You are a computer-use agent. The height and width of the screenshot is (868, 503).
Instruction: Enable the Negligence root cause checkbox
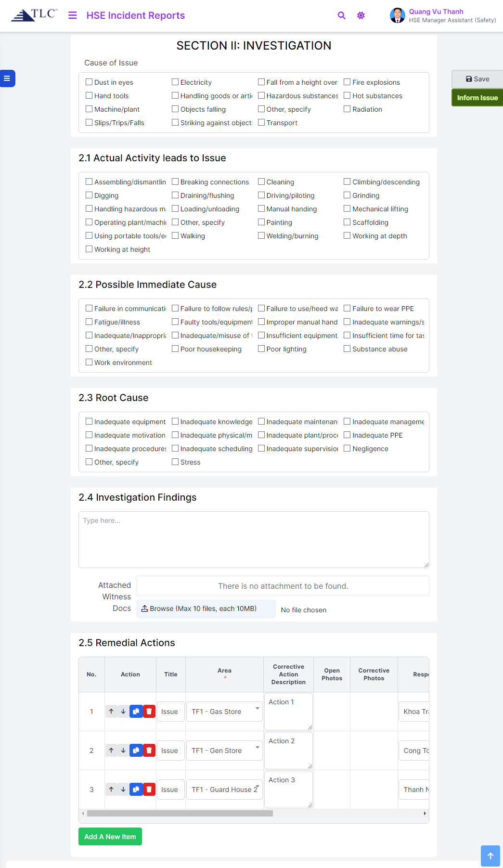pyautogui.click(x=347, y=449)
